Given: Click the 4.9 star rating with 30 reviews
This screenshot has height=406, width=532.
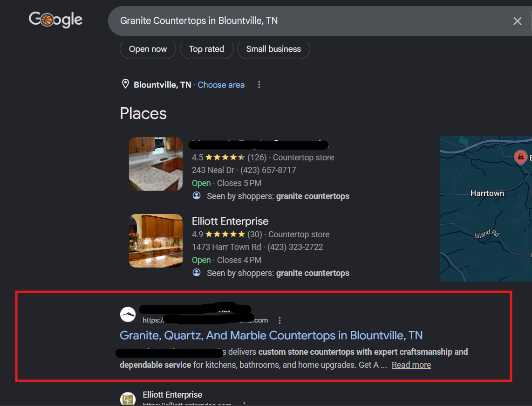Looking at the screenshot, I should (x=227, y=234).
